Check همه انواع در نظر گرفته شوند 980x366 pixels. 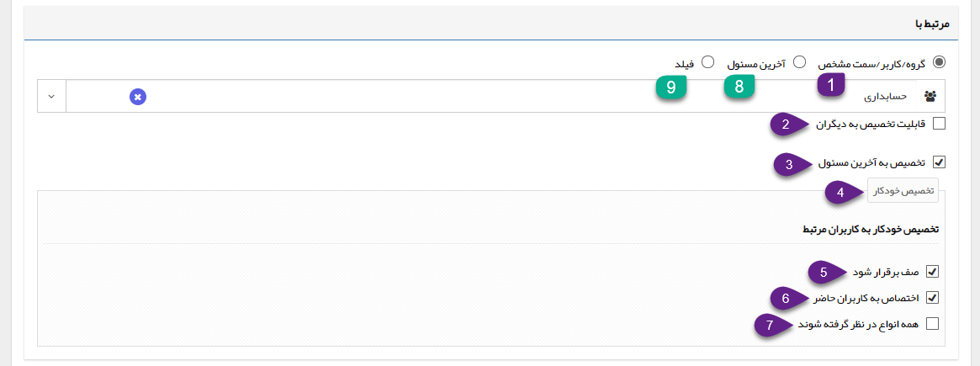click(932, 323)
